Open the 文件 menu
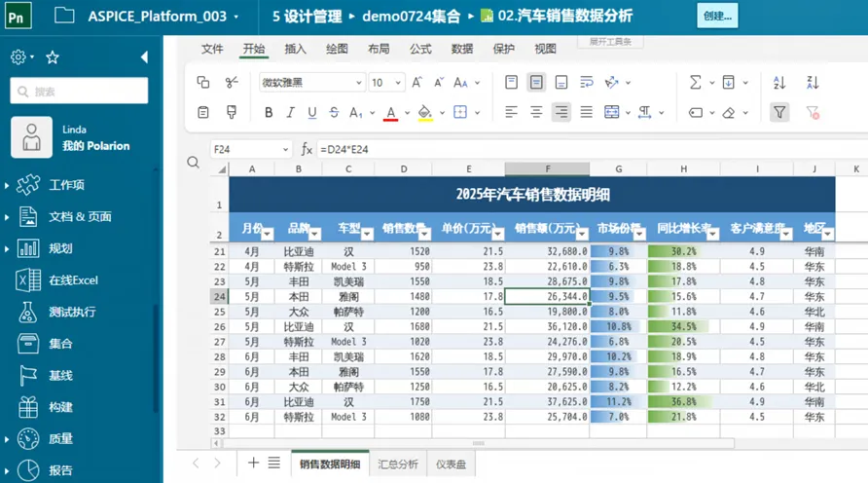Image resolution: width=868 pixels, height=483 pixels. pyautogui.click(x=212, y=49)
